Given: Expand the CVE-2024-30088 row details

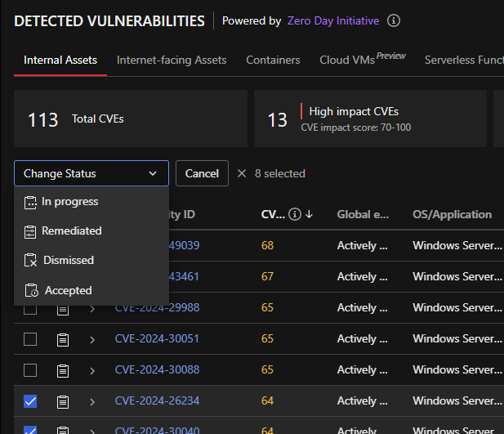Looking at the screenshot, I should point(92,370).
